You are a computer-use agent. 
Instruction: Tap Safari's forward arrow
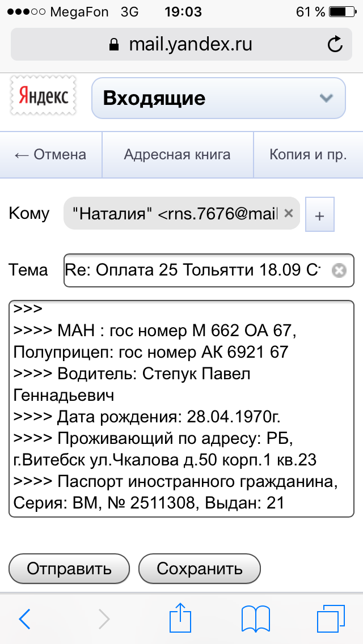(104, 619)
